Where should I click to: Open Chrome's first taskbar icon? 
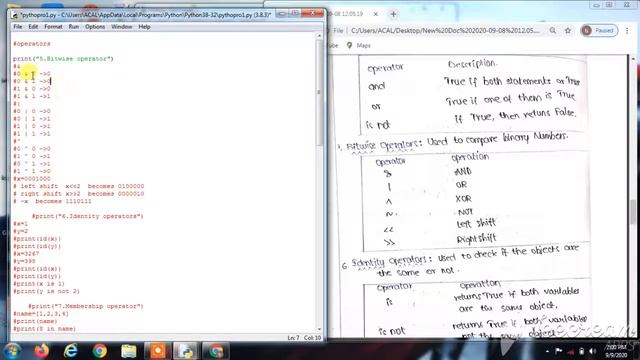pos(100,351)
